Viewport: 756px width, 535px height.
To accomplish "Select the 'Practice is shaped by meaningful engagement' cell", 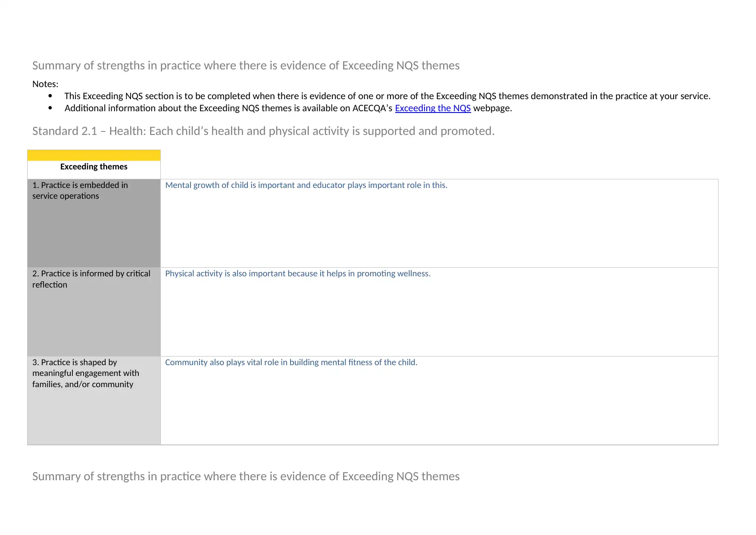I will click(x=94, y=400).
